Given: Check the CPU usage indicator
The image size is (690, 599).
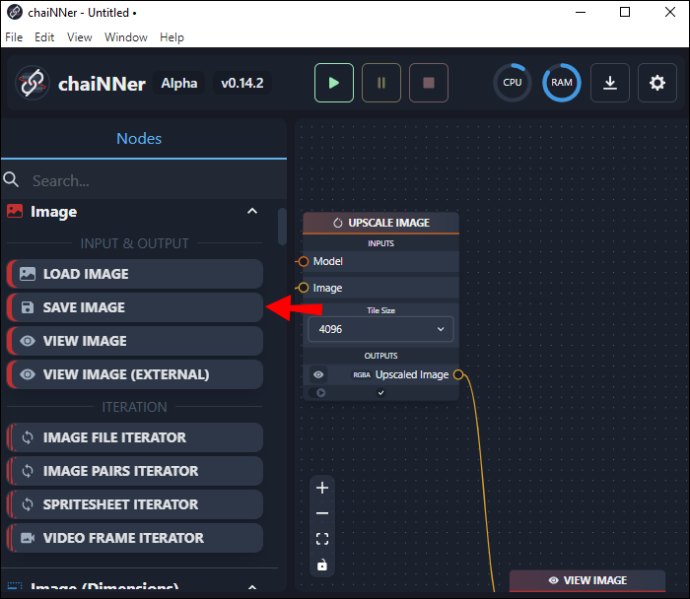Looking at the screenshot, I should [512, 83].
